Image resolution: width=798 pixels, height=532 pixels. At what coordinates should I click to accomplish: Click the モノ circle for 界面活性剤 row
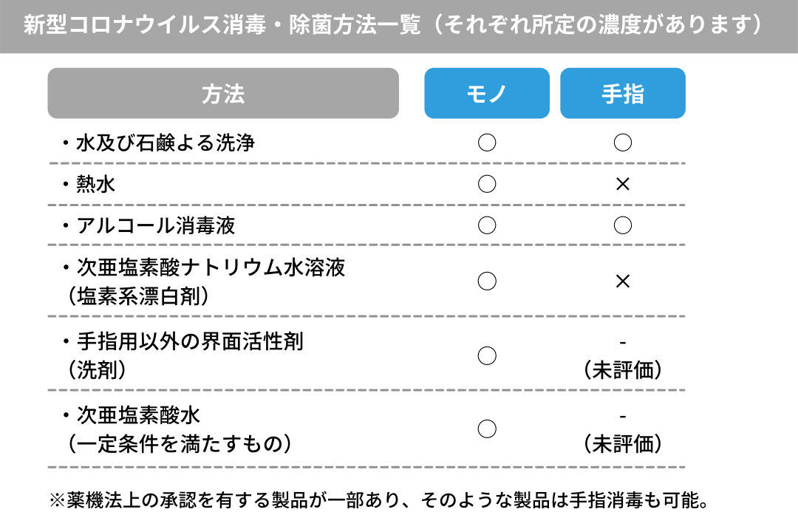(486, 355)
